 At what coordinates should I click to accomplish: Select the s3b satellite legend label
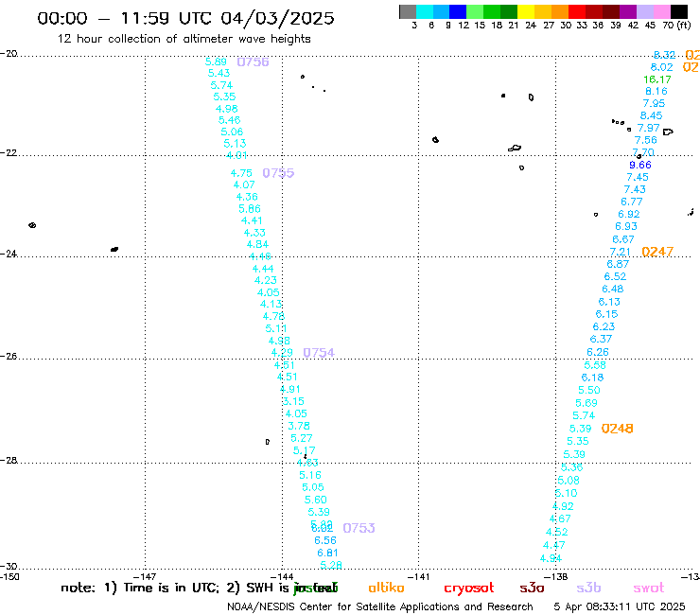588,588
